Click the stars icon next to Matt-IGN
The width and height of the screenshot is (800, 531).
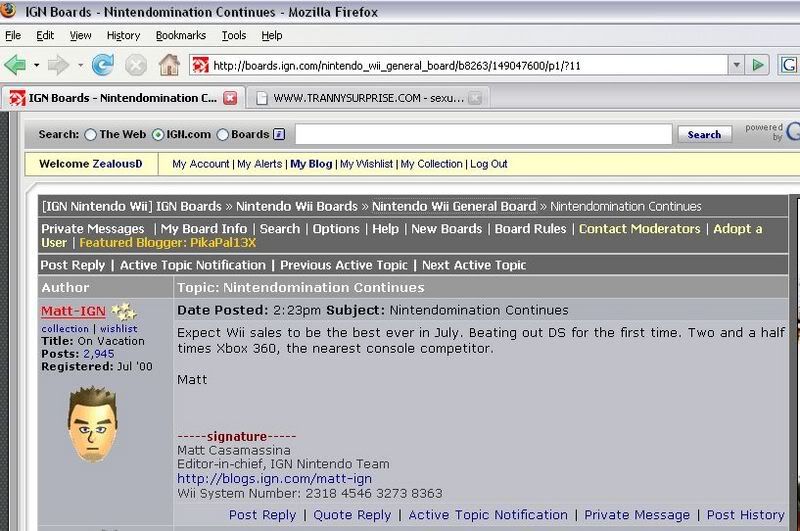point(123,311)
